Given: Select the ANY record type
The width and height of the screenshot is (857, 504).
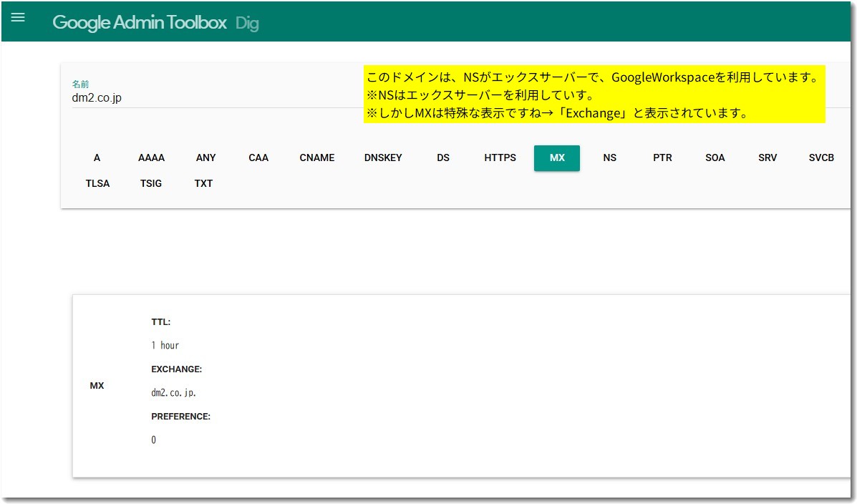Looking at the screenshot, I should point(205,157).
